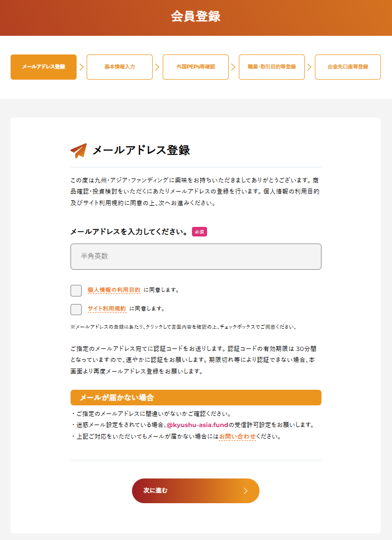Click the メールが届かない場合 orange header bar

[196, 397]
